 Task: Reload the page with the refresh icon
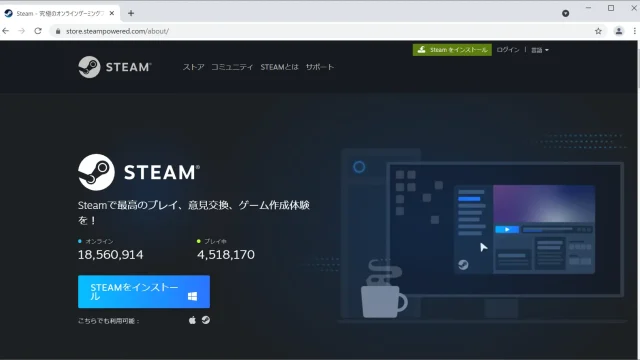point(38,31)
